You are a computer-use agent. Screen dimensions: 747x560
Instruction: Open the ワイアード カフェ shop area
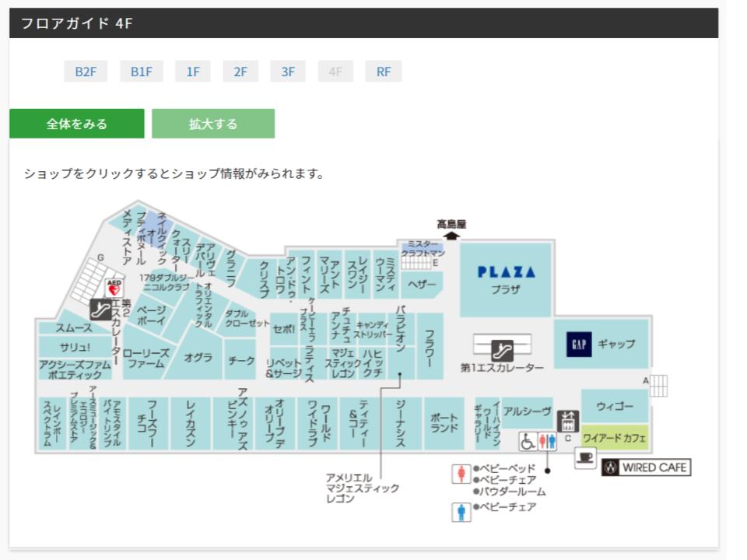click(615, 438)
